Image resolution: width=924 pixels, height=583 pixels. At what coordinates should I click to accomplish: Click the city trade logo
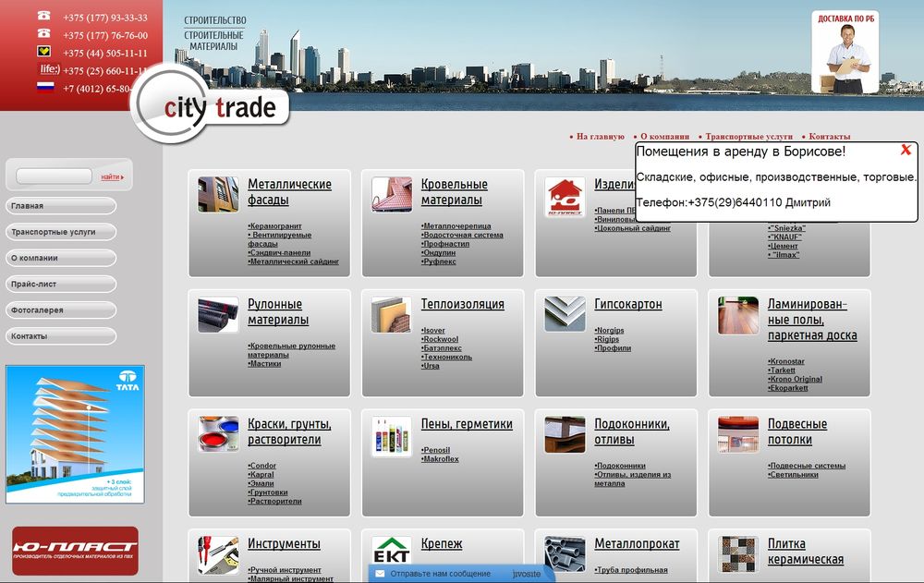click(209, 105)
